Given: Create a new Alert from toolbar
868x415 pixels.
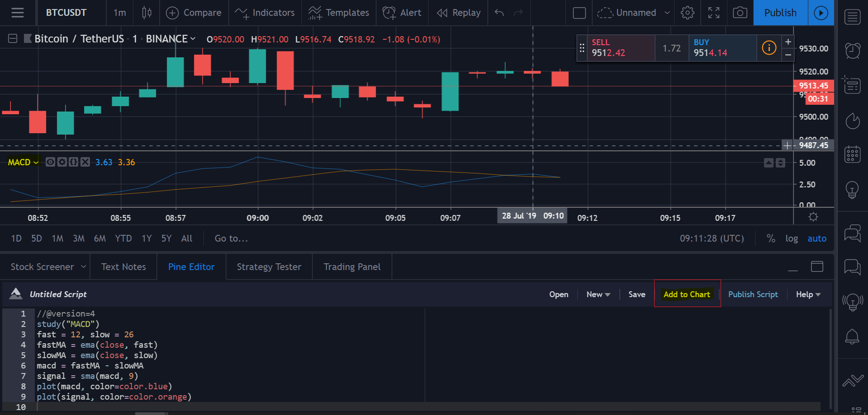Looking at the screenshot, I should [x=401, y=13].
